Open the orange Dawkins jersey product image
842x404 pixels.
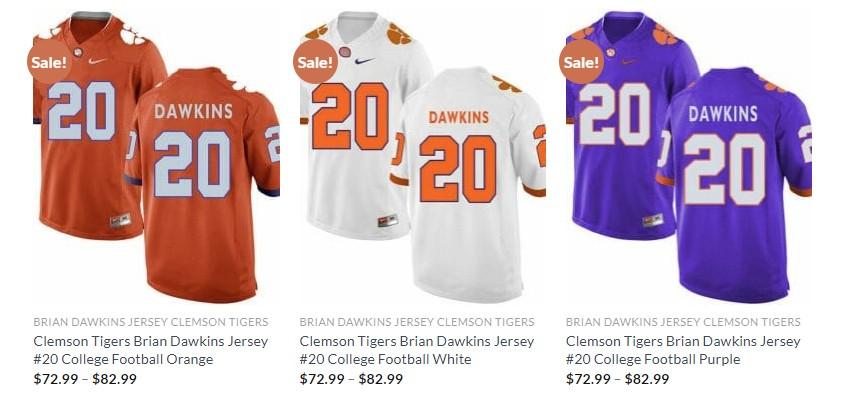(156, 157)
